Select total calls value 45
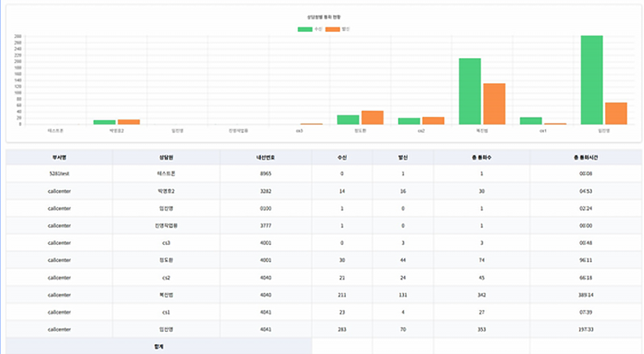The height and width of the screenshot is (354, 644). [x=481, y=278]
